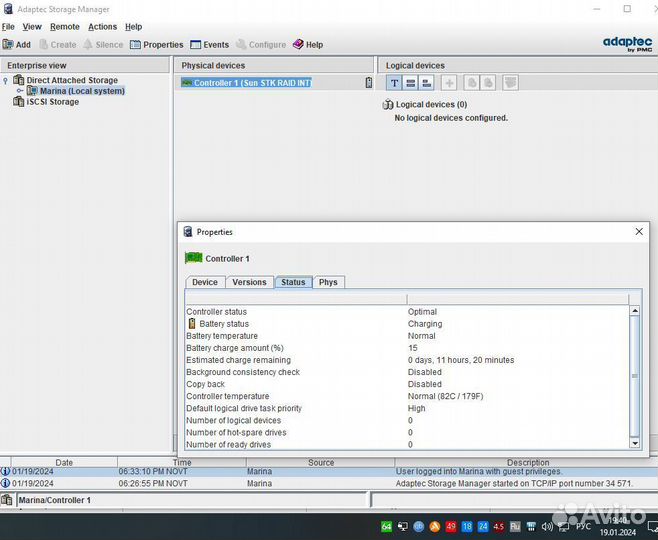The width and height of the screenshot is (658, 540).
Task: Click the Properties list scroll up arrow
Action: click(635, 311)
